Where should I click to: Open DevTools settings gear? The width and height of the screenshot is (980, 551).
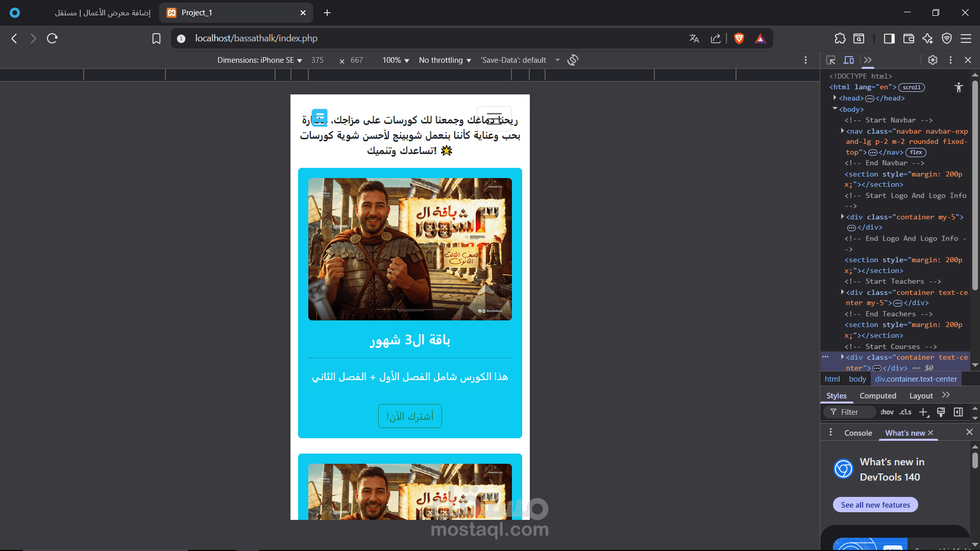point(933,60)
